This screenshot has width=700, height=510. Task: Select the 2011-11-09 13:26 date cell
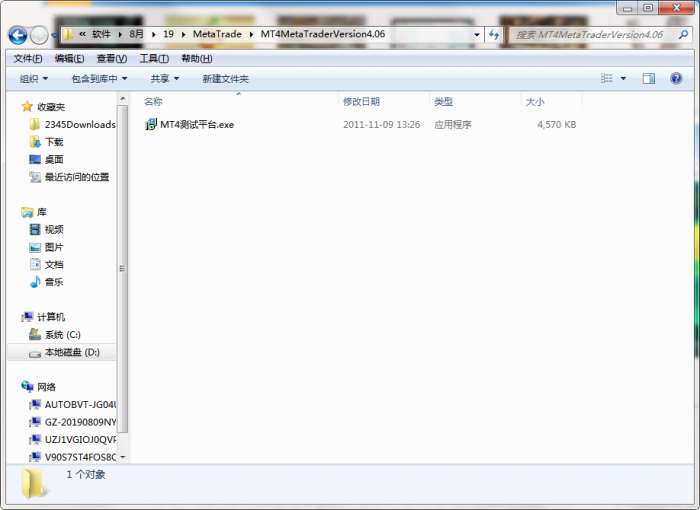point(381,125)
